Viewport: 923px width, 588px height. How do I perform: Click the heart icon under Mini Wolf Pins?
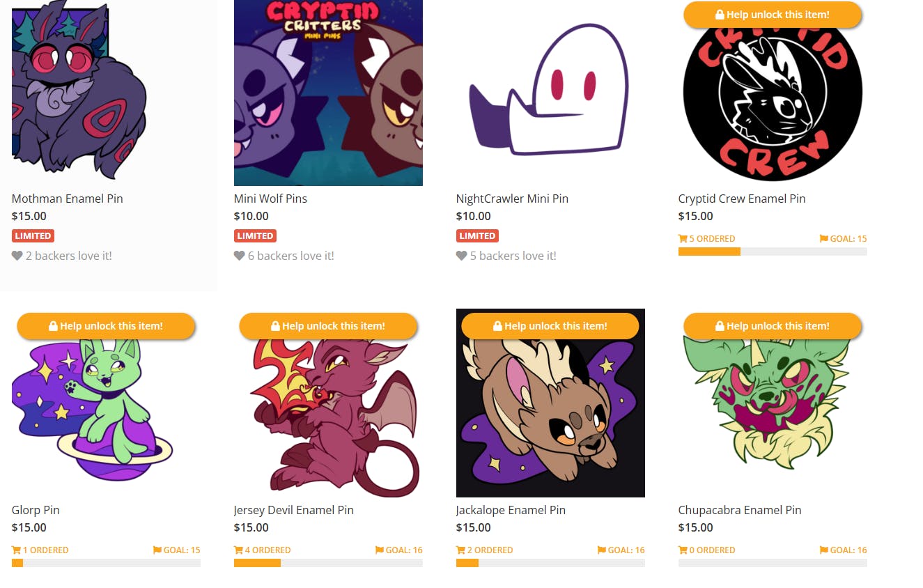240,256
